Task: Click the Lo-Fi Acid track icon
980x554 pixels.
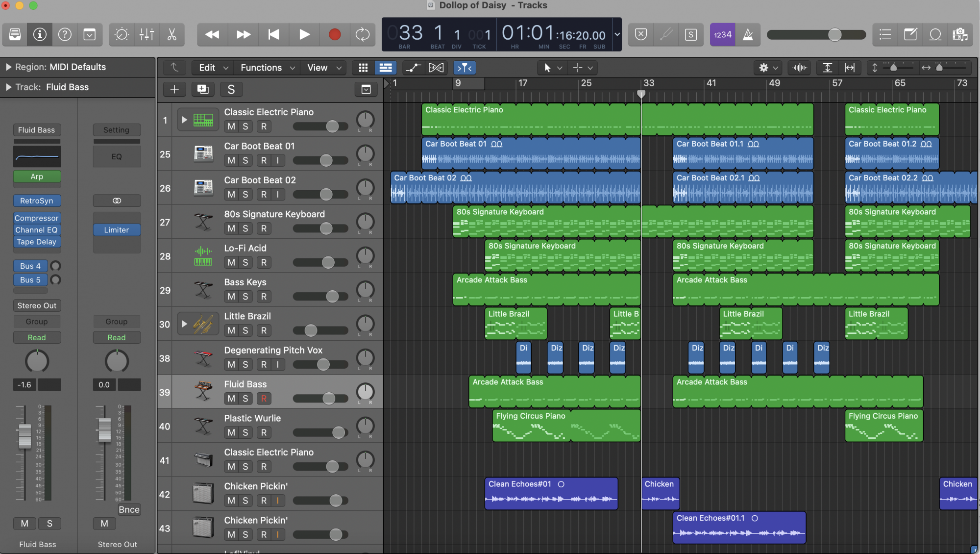Action: tap(203, 256)
